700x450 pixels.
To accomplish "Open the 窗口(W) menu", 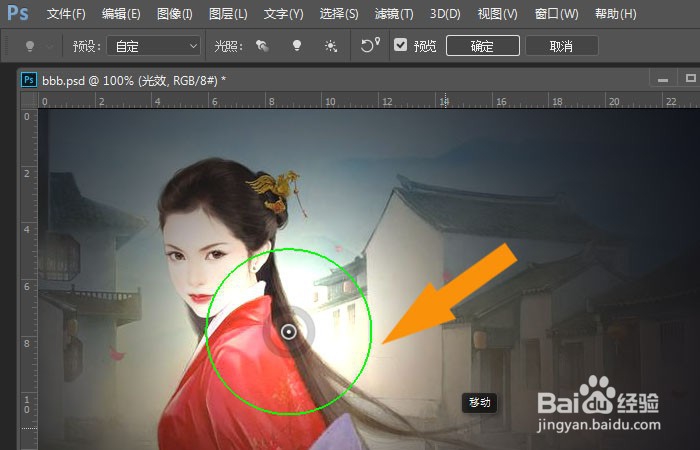I will (x=556, y=14).
